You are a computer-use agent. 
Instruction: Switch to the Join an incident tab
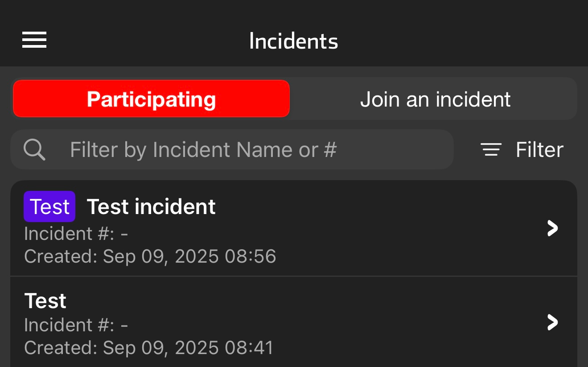tap(435, 99)
